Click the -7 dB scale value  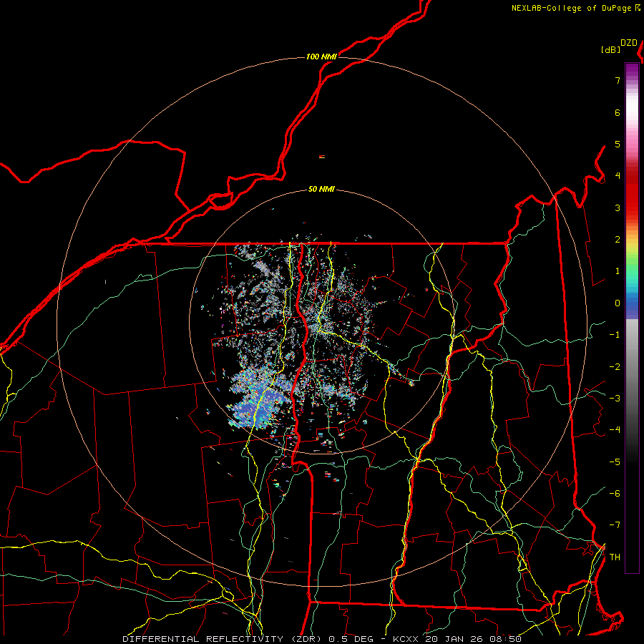(615, 525)
